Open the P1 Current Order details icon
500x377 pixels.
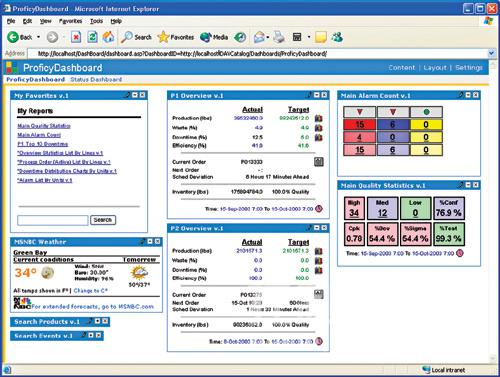[x=319, y=162]
